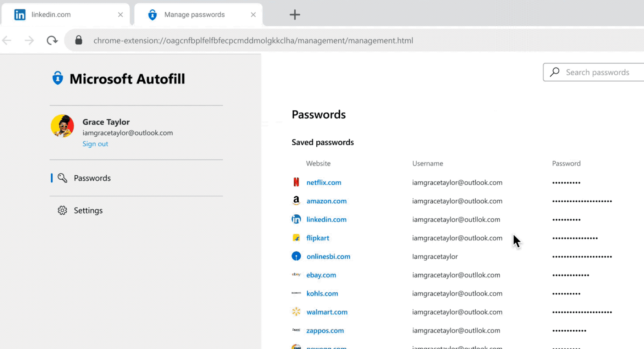
Task: Select the Manage passwords tab
Action: click(x=198, y=15)
